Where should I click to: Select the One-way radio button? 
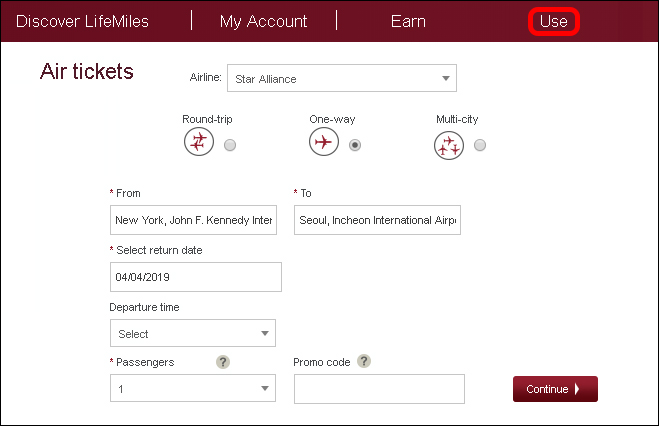pos(355,145)
